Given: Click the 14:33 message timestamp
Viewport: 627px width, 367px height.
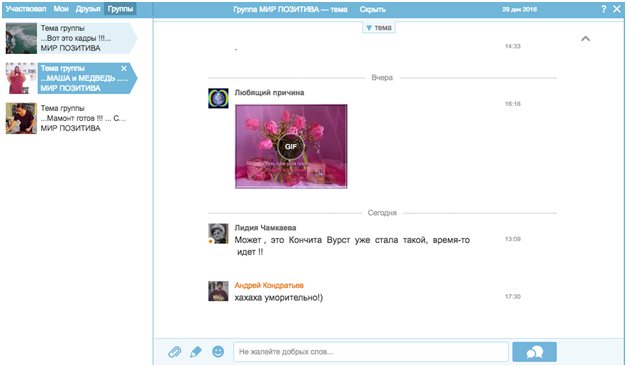Looking at the screenshot, I should [x=513, y=46].
